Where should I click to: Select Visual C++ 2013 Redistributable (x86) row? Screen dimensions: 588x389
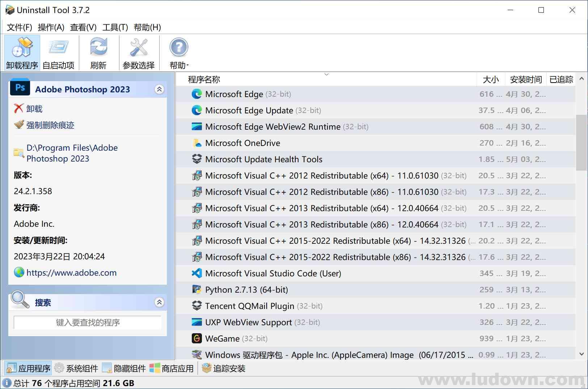[x=376, y=225]
